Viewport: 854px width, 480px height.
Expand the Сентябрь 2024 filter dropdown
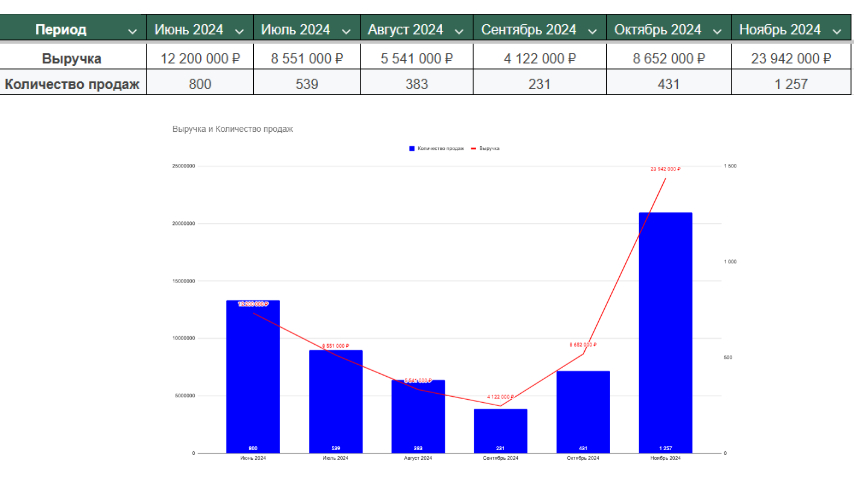tap(592, 32)
